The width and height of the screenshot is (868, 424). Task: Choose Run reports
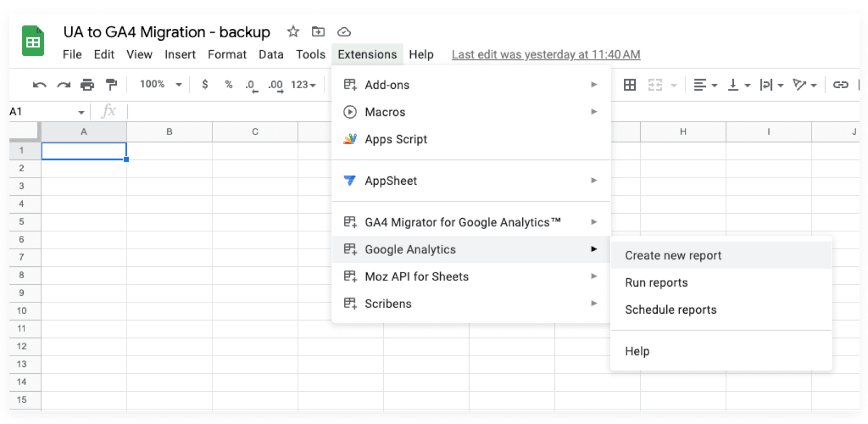pos(721,283)
